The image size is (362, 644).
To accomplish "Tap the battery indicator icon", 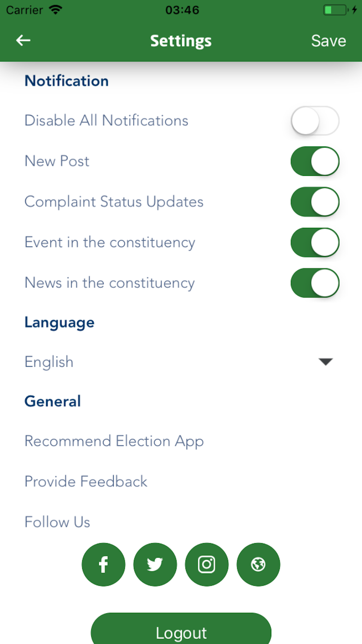I will pyautogui.click(x=336, y=10).
